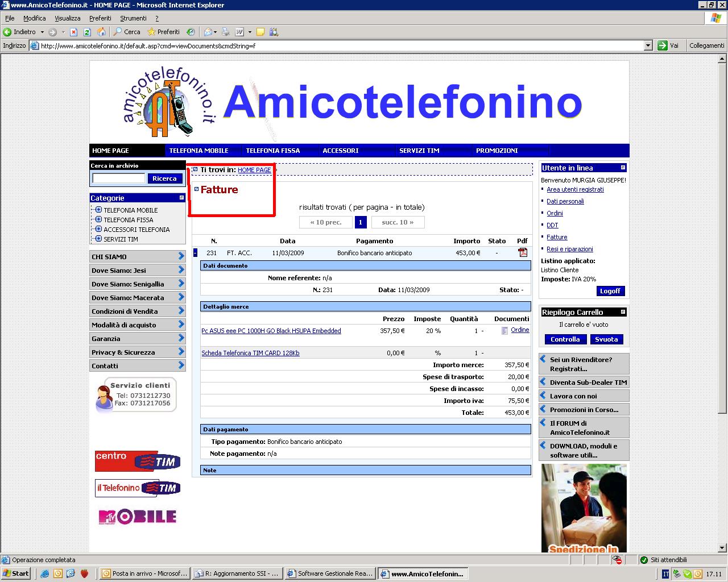728x582 pixels.
Task: Click the il Telefonino TIM logo
Action: pyautogui.click(x=138, y=488)
